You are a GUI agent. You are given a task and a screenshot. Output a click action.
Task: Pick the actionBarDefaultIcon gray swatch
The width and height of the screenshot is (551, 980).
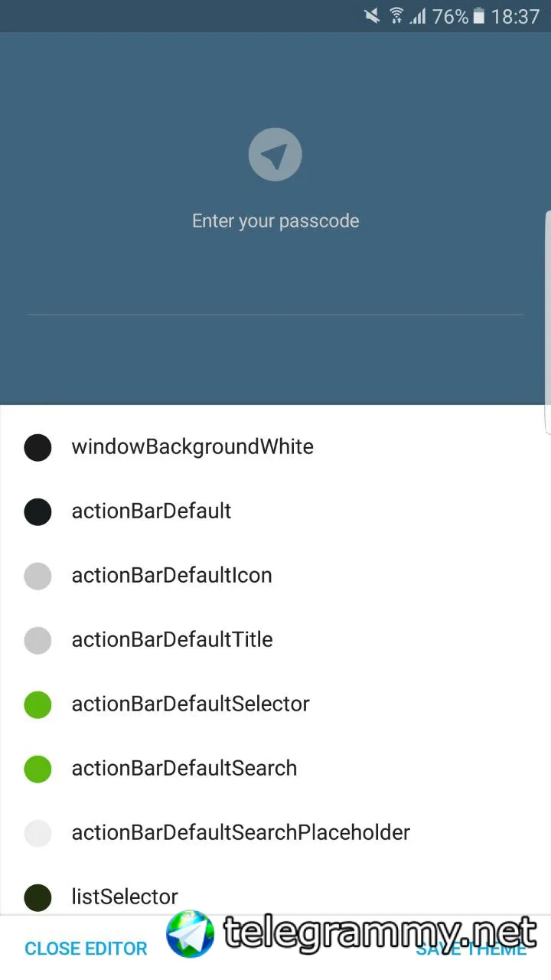click(x=37, y=576)
